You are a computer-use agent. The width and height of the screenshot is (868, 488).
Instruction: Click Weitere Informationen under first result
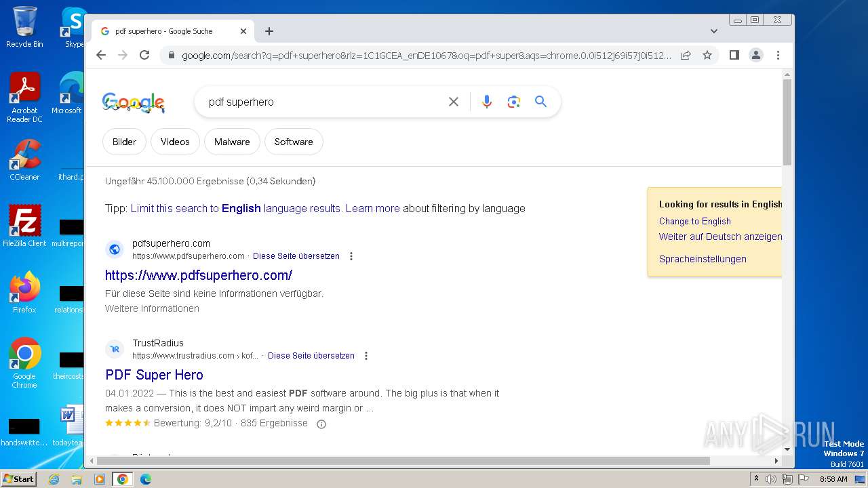(152, 308)
